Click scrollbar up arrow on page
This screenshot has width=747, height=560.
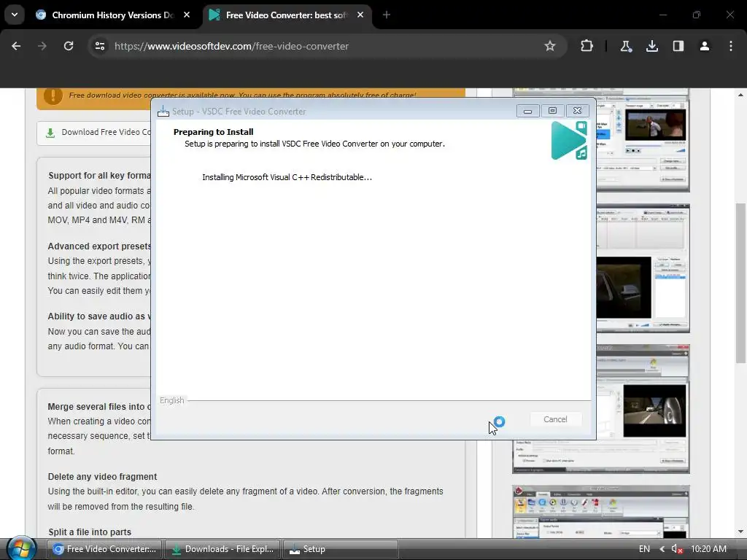(x=740, y=95)
